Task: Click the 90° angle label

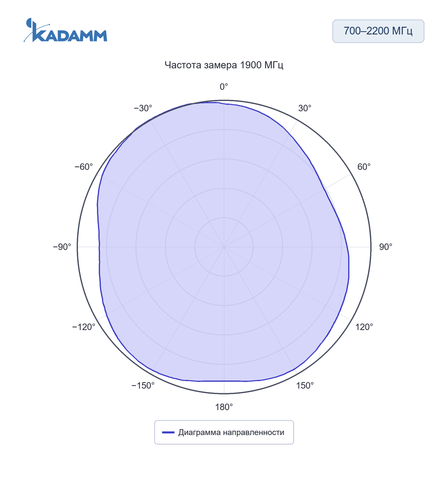Action: (386, 247)
